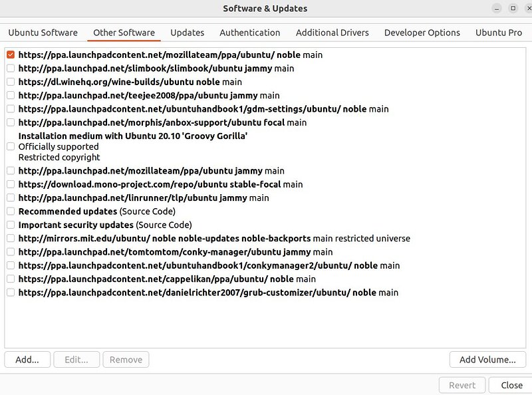Select the Other Software tab

point(124,33)
